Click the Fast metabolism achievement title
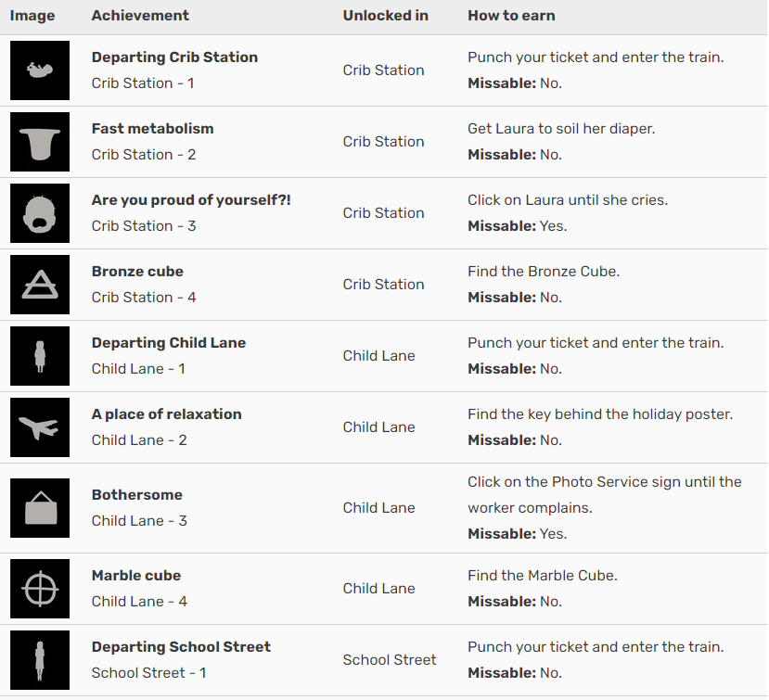The image size is (769, 700). tap(152, 129)
